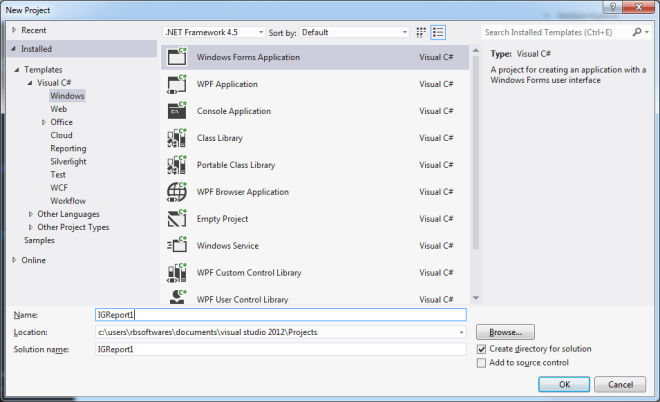Click the search magnifier icon
Screen dimensions: 660x402
[636, 32]
